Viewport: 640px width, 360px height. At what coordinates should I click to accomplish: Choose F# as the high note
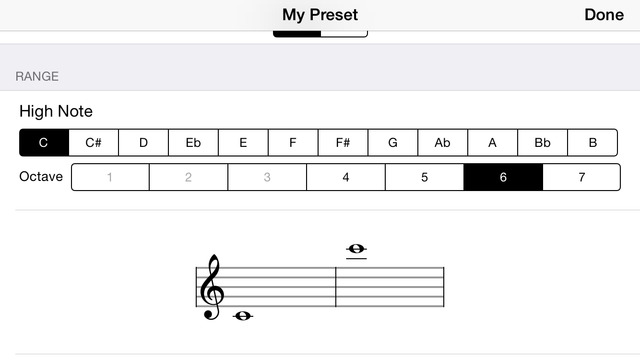pos(343,142)
